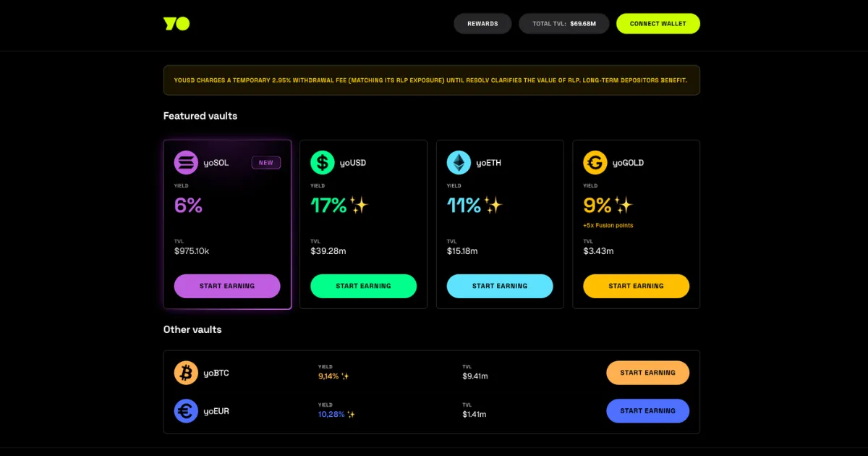Start earning on the yoSOL vault
The height and width of the screenshot is (456, 868).
[227, 286]
